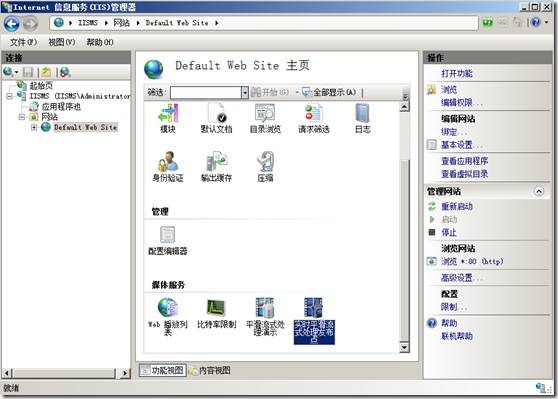Click 重新启动 to restart the site
The height and width of the screenshot is (399, 558).
click(457, 206)
